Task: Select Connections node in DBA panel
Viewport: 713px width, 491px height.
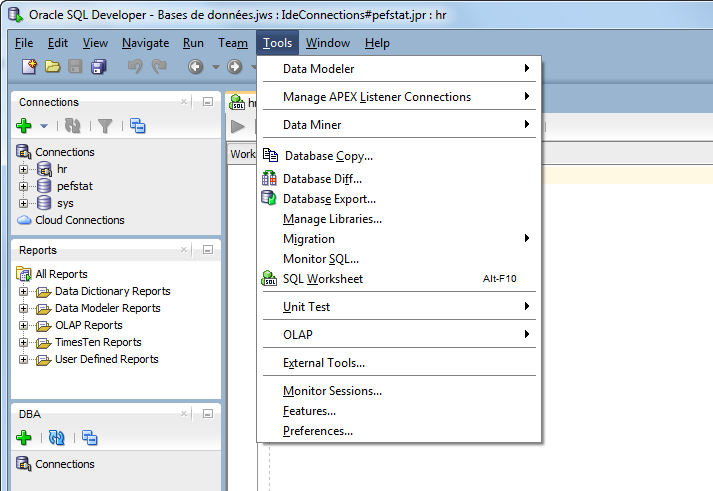Action: (65, 464)
